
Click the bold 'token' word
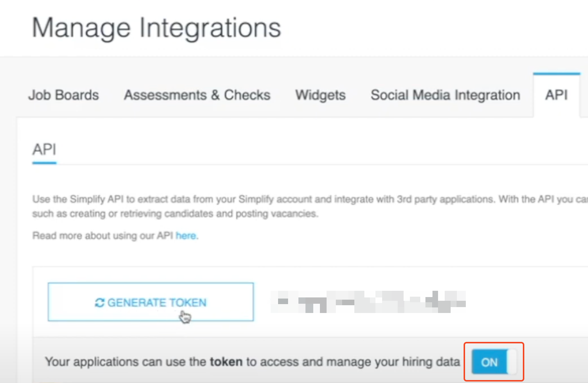click(226, 362)
